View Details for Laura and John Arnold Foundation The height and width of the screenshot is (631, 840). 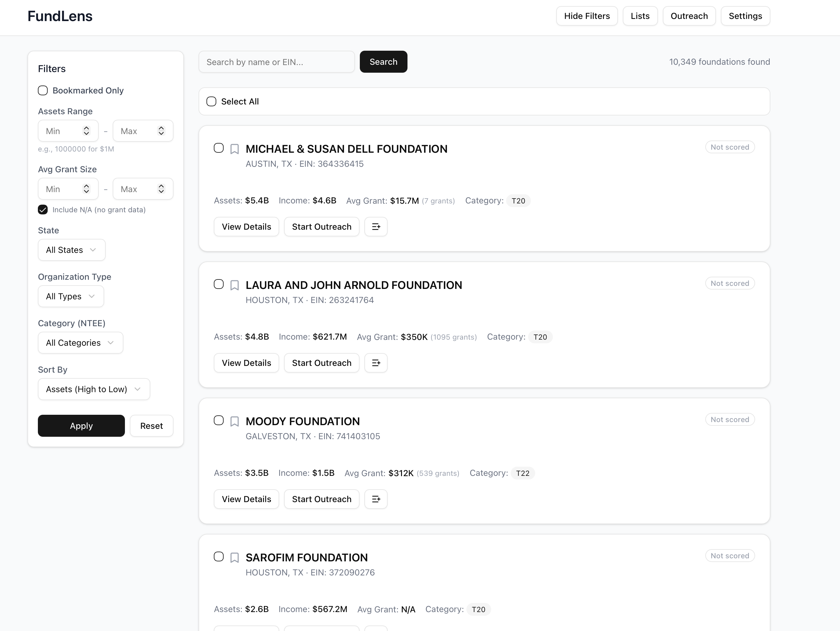[x=246, y=363]
